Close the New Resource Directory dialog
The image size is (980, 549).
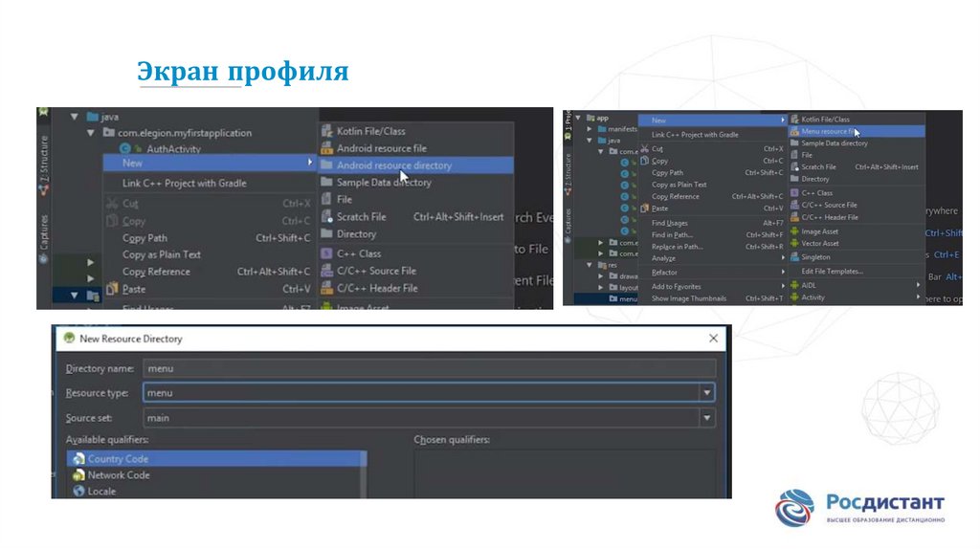point(713,339)
